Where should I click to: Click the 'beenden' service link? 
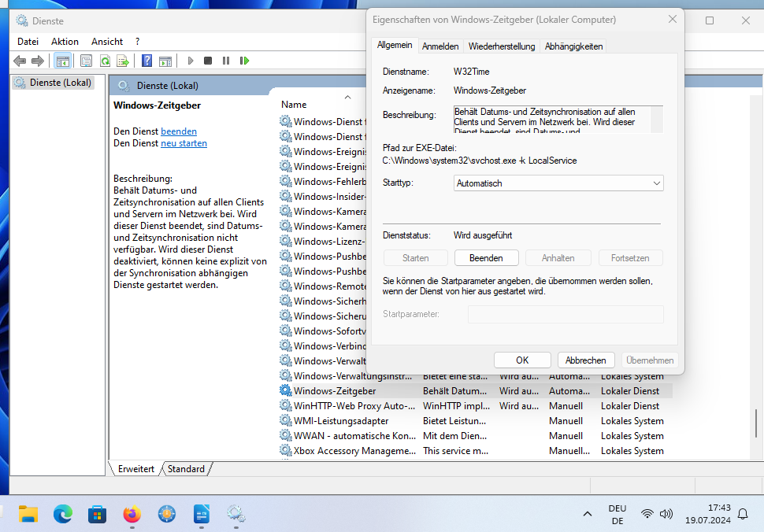click(x=179, y=131)
